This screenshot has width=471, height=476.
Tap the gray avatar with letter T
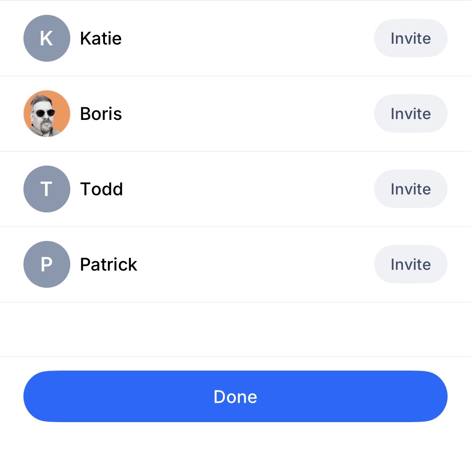[x=47, y=189]
